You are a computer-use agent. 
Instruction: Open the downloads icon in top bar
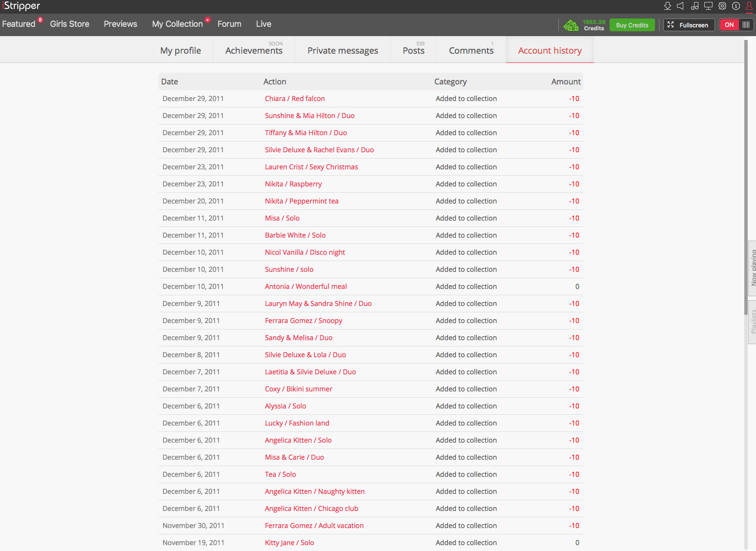point(667,6)
